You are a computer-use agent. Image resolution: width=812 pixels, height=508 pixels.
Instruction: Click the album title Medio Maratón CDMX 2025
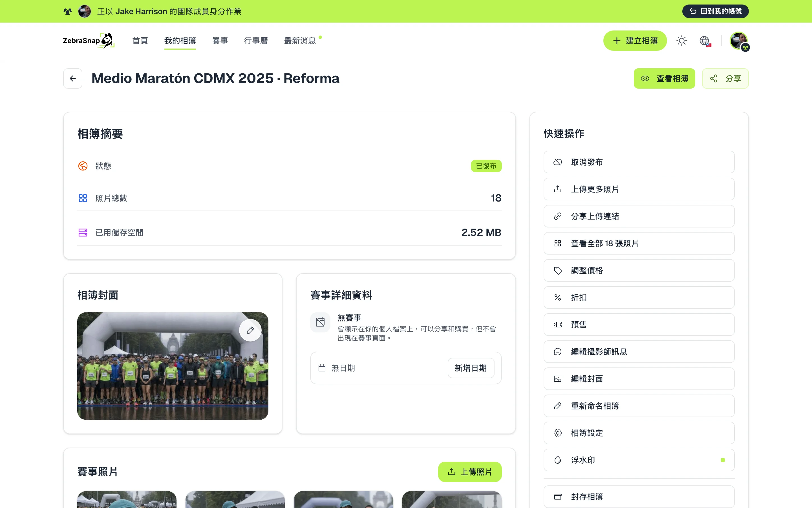[215, 78]
